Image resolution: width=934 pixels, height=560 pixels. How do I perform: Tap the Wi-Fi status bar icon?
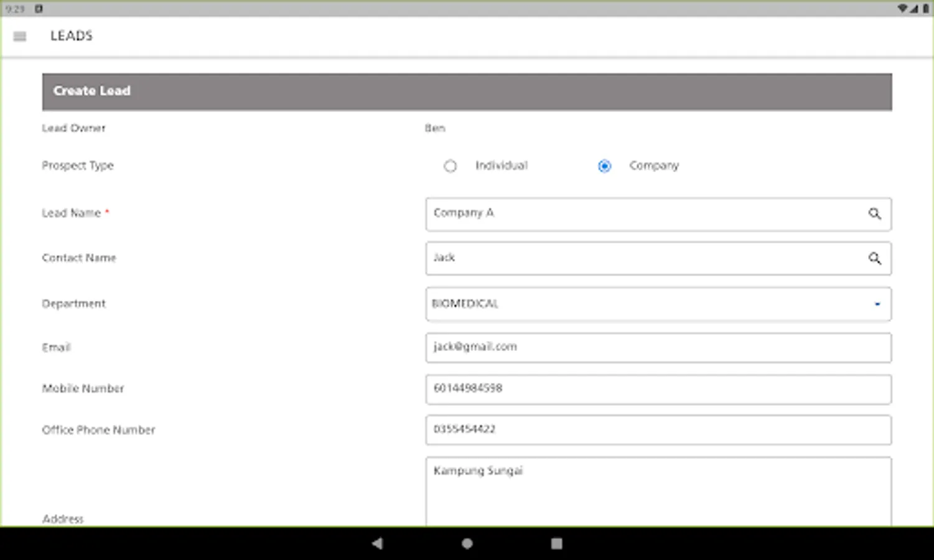pos(904,8)
